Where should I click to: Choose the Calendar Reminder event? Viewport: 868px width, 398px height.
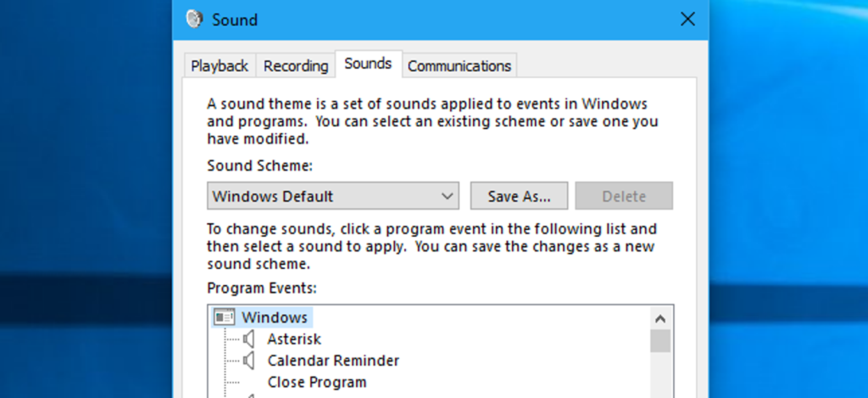(333, 361)
